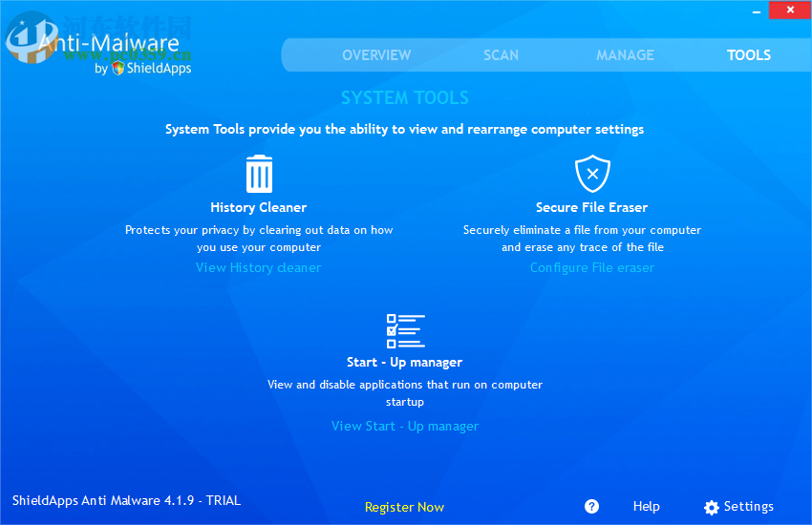Image resolution: width=812 pixels, height=525 pixels.
Task: Click the ShieldApps shield logo icon
Action: [118, 68]
